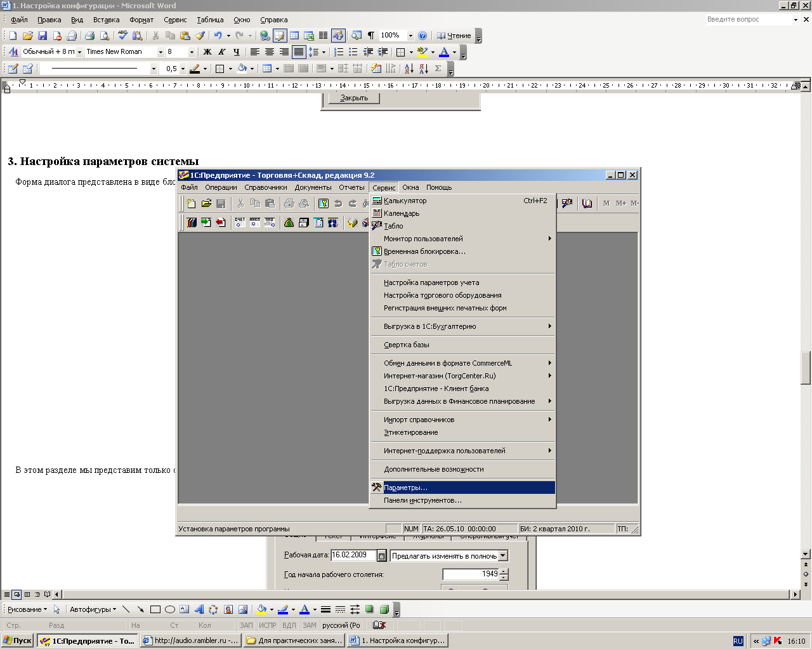The image size is (812, 650).
Task: Open Временная блокировка… in Сервис menu
Action: [462, 251]
